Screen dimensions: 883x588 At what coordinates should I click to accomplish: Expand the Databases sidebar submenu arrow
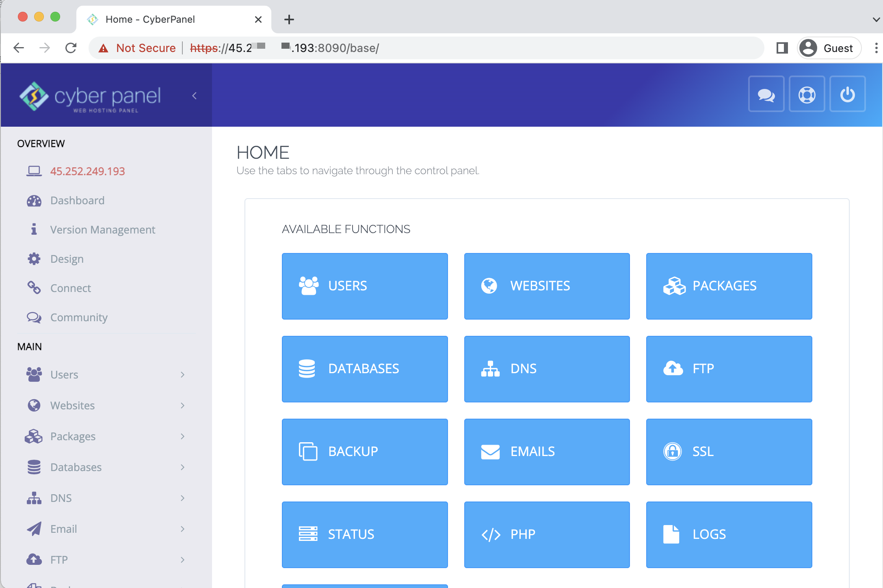(182, 467)
